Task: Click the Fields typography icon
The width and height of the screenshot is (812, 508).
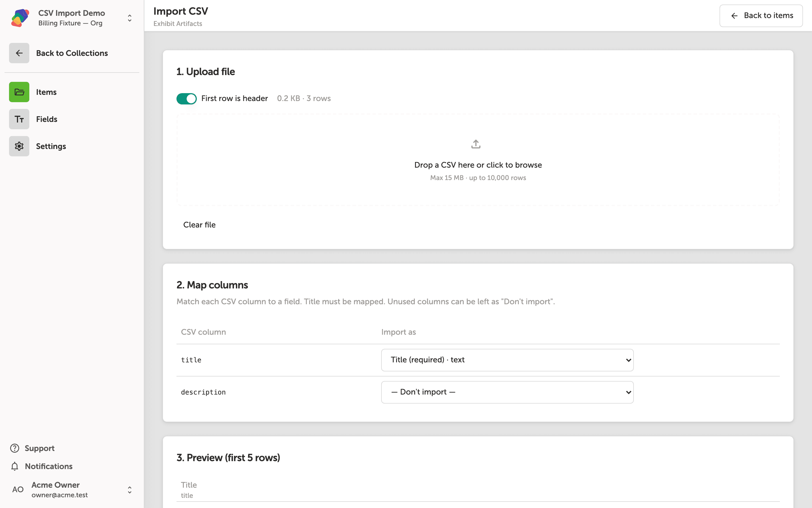Action: (19, 119)
